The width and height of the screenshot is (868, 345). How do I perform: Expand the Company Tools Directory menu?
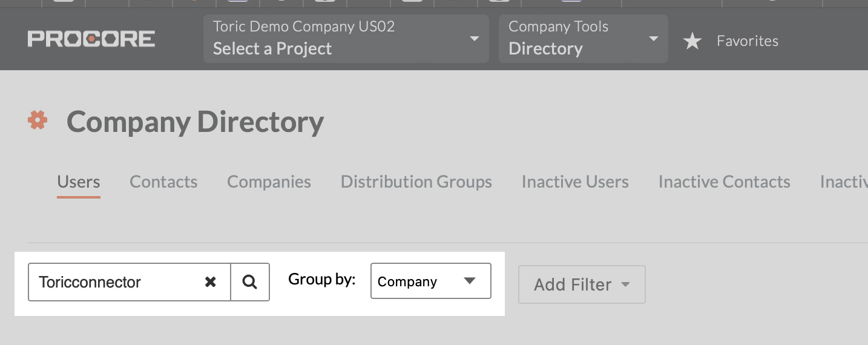(x=584, y=39)
